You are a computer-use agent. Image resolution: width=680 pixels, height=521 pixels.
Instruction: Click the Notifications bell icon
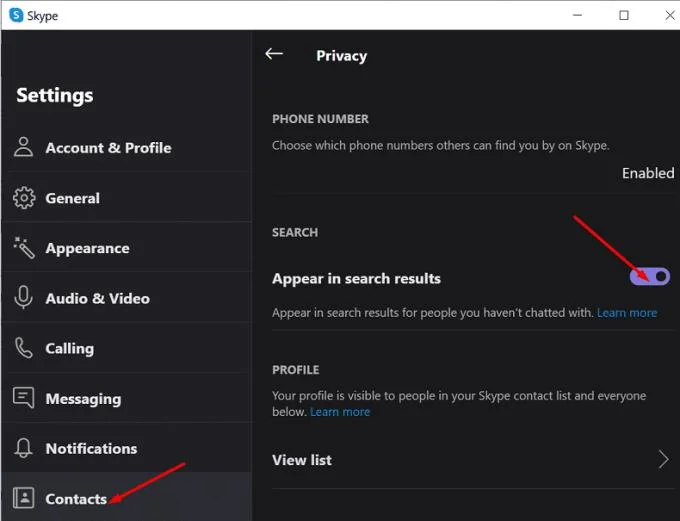tap(23, 448)
